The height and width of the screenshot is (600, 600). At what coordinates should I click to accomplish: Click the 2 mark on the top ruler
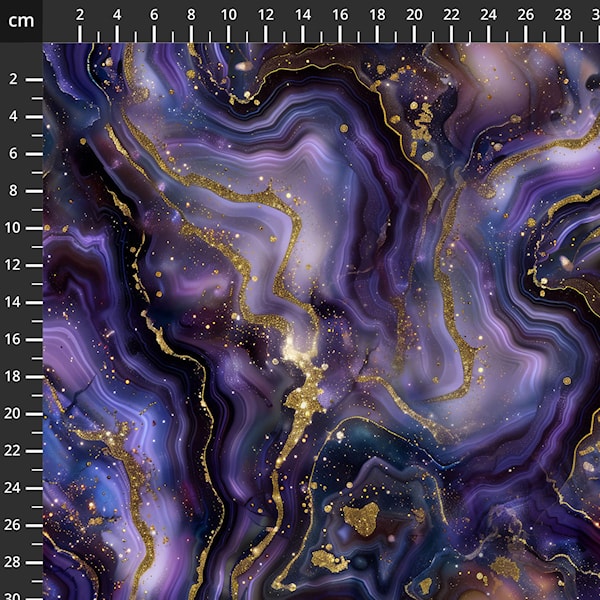coord(80,16)
